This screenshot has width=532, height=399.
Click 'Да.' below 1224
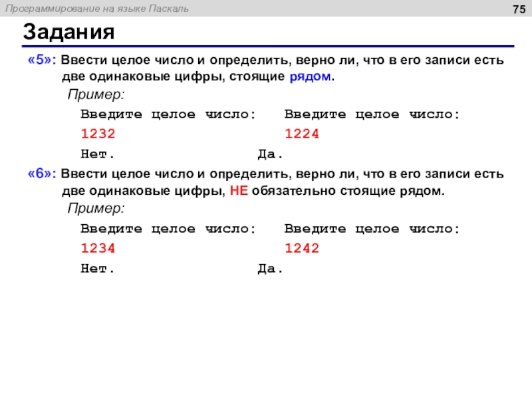(270, 154)
